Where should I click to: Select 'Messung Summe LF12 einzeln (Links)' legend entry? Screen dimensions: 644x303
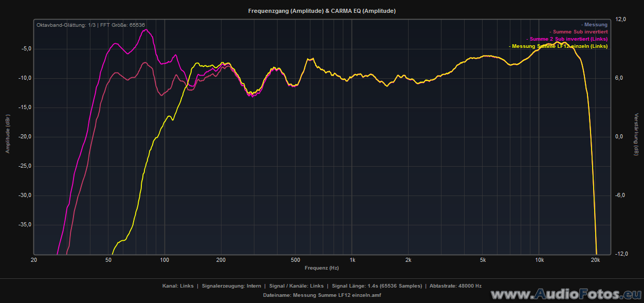[559, 46]
